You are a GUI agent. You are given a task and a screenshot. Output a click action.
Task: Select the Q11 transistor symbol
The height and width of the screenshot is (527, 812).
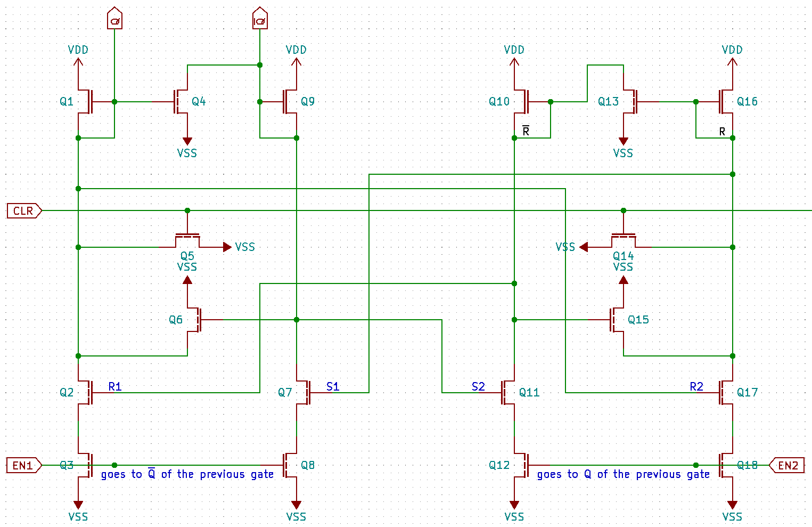pos(507,393)
